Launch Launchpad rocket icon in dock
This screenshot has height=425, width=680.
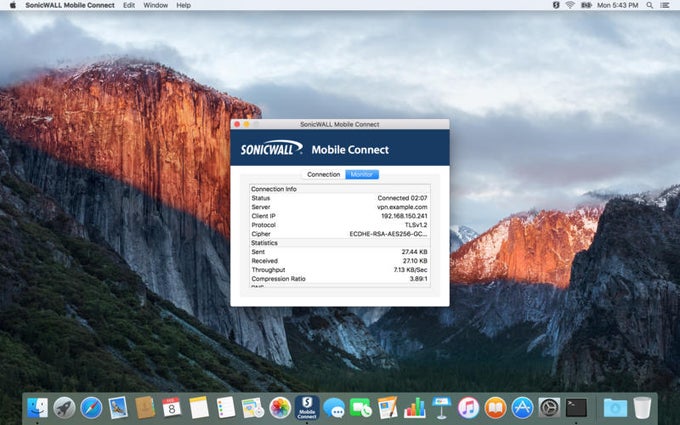pyautogui.click(x=64, y=408)
